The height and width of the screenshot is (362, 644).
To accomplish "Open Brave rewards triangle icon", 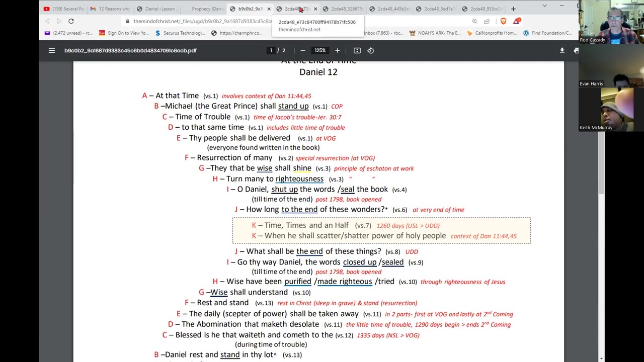I will 517,21.
